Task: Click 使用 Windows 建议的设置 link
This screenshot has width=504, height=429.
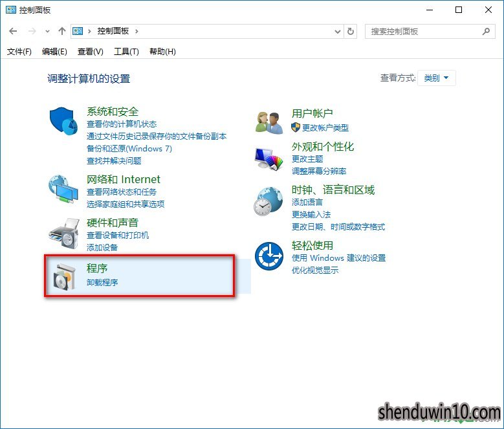Action: pyautogui.click(x=338, y=258)
